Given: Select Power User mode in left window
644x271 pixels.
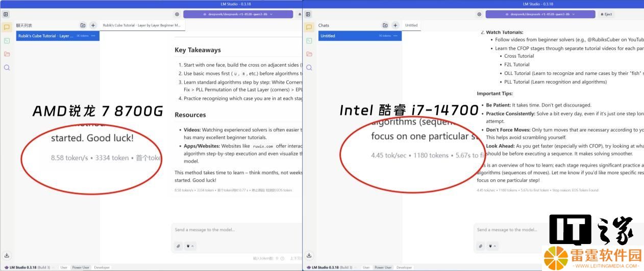Looking at the screenshot, I should 81,267.
